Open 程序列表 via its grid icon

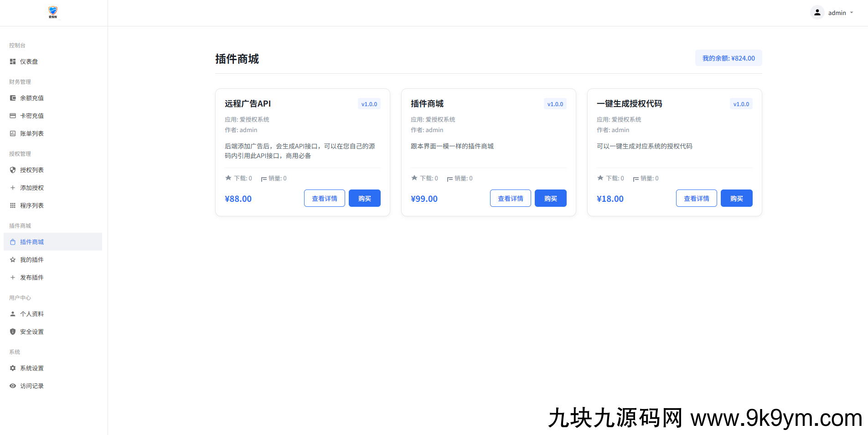coord(12,205)
